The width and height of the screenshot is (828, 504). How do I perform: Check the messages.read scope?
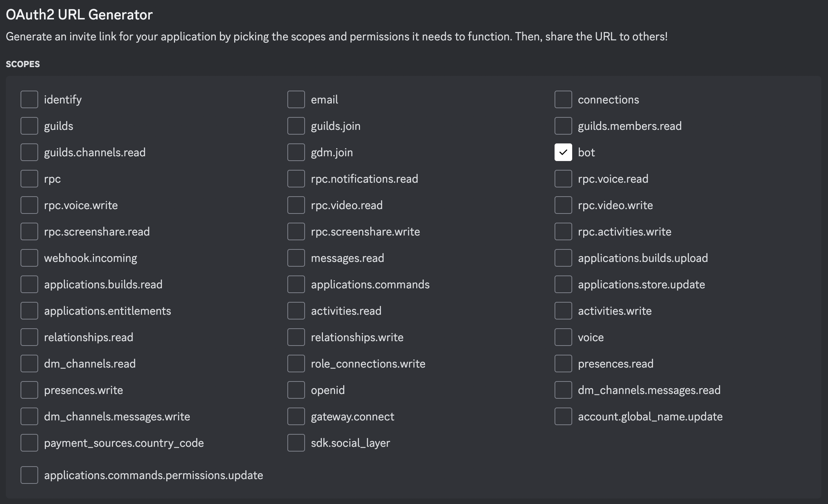[x=296, y=258]
